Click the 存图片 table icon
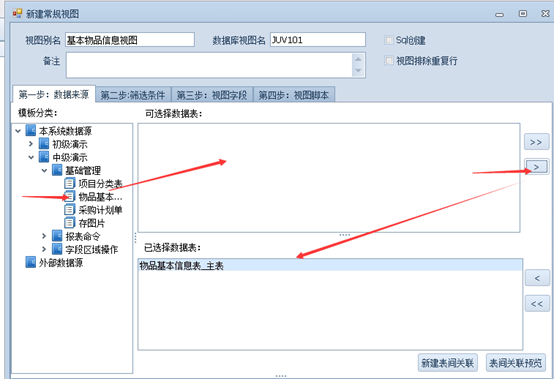The width and height of the screenshot is (554, 379). pyautogui.click(x=70, y=223)
